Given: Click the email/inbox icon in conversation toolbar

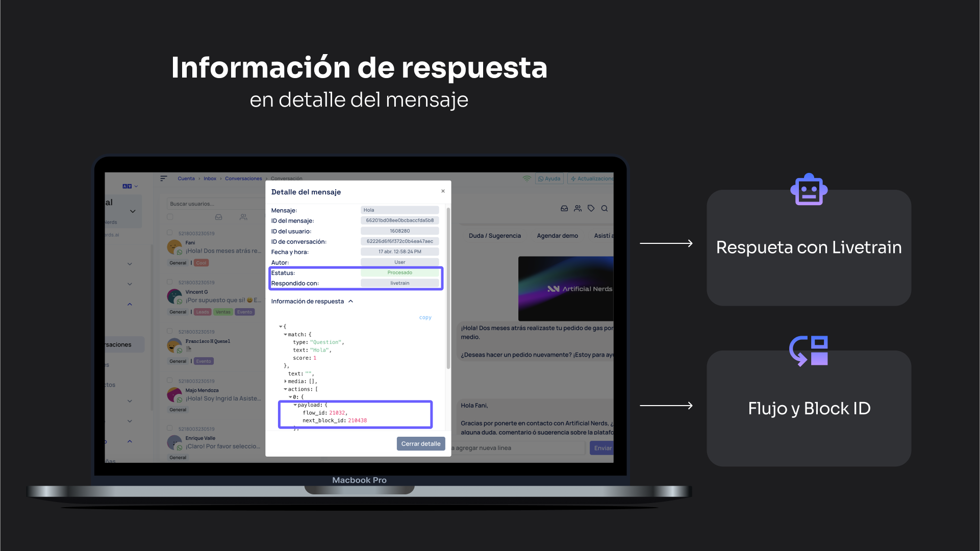Looking at the screenshot, I should (565, 208).
